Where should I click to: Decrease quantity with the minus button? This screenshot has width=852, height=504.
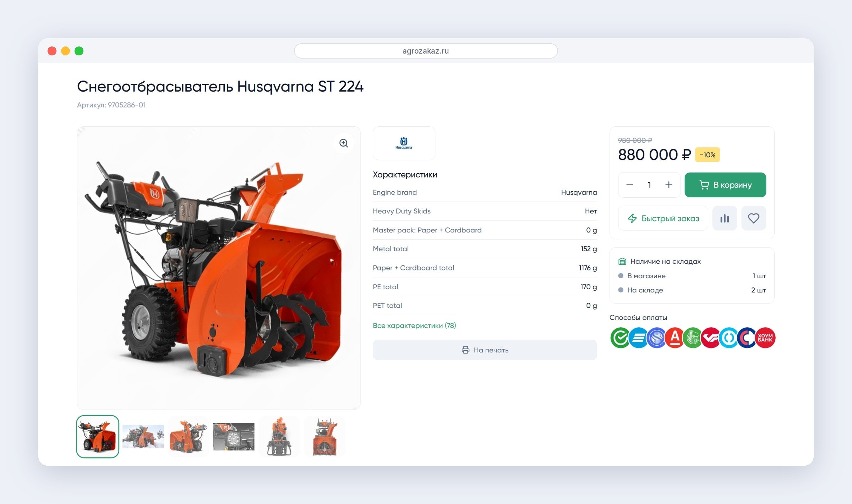(630, 185)
